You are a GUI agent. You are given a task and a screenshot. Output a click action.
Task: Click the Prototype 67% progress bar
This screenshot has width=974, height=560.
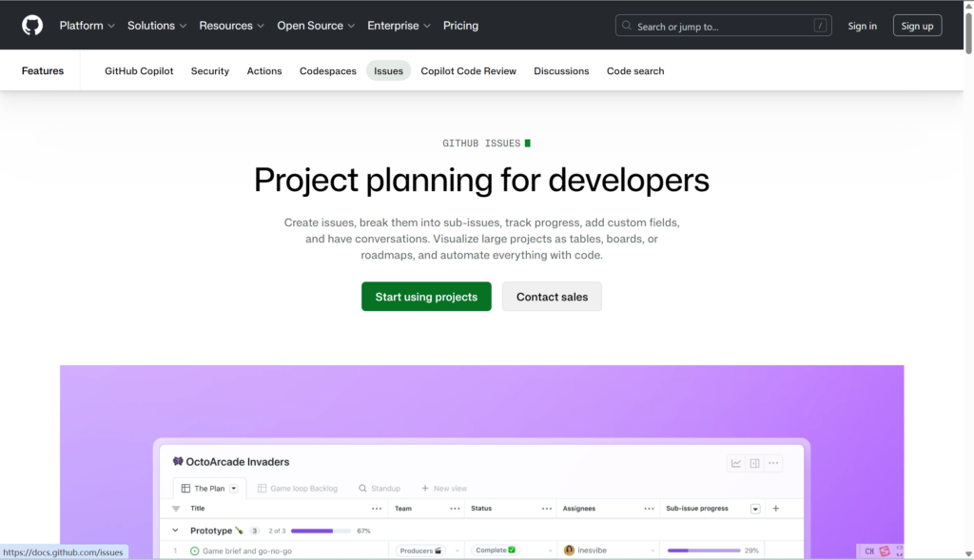pos(321,531)
